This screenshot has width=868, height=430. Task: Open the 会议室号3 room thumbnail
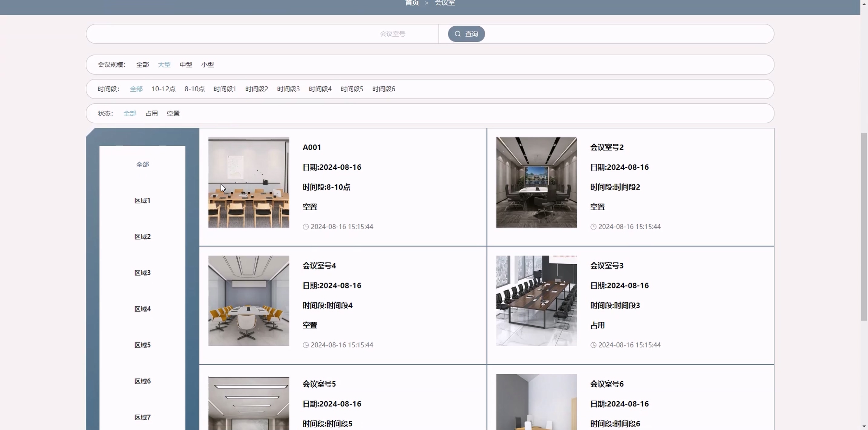(536, 300)
